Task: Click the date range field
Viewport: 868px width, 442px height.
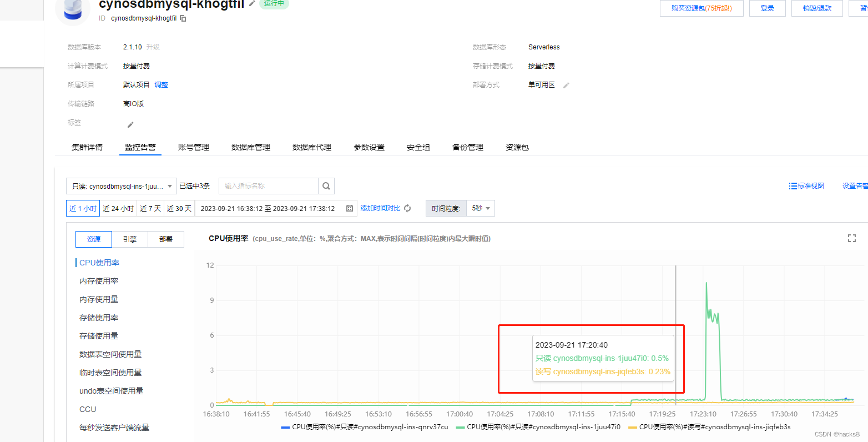Action: [x=276, y=208]
